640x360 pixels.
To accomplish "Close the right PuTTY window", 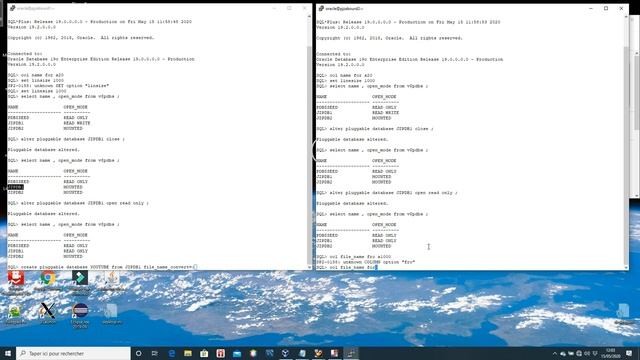I will point(622,8).
